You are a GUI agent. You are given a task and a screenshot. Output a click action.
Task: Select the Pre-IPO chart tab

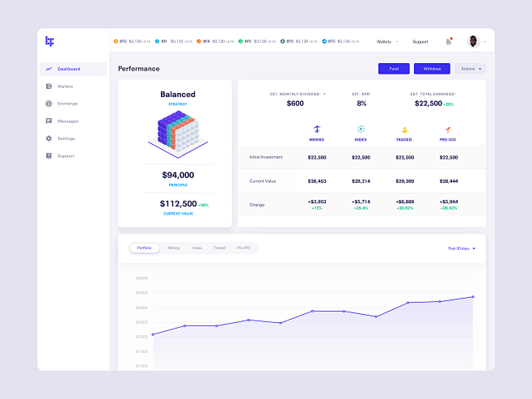pyautogui.click(x=243, y=248)
